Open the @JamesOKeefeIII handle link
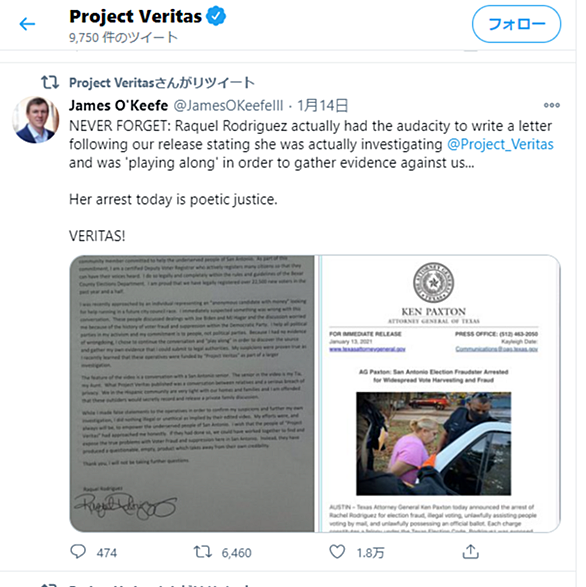The height and width of the screenshot is (587, 586). coord(228,106)
